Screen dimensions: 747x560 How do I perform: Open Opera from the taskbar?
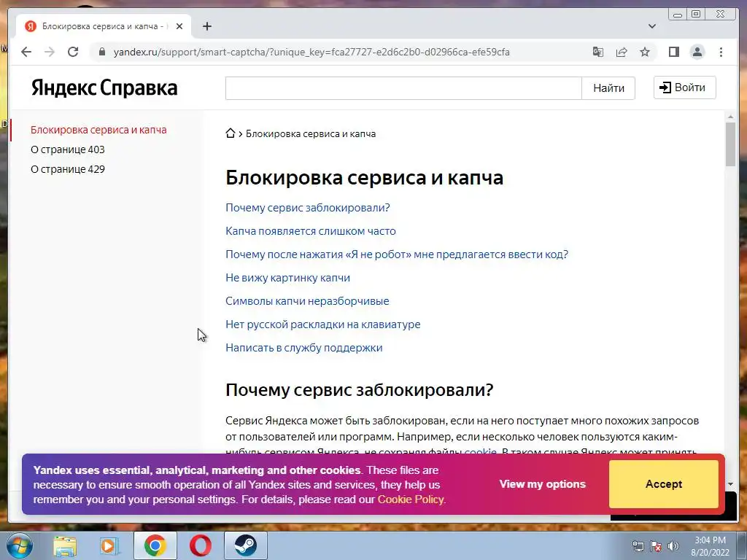click(201, 545)
